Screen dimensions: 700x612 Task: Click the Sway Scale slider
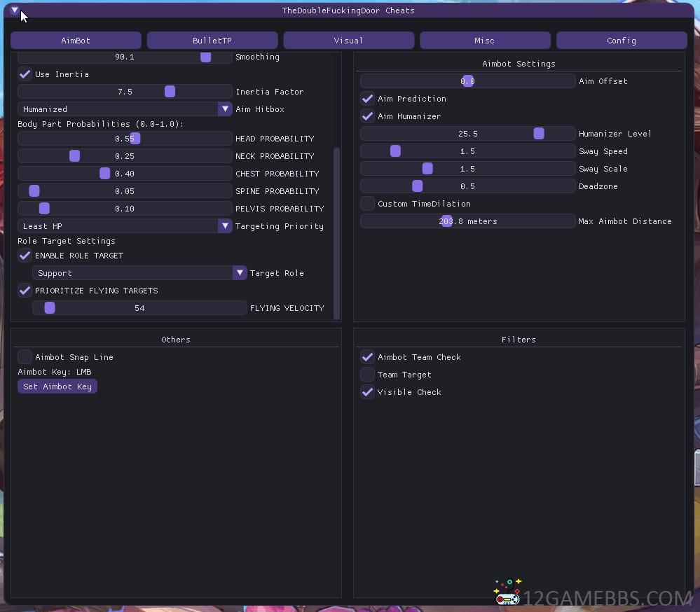(467, 169)
